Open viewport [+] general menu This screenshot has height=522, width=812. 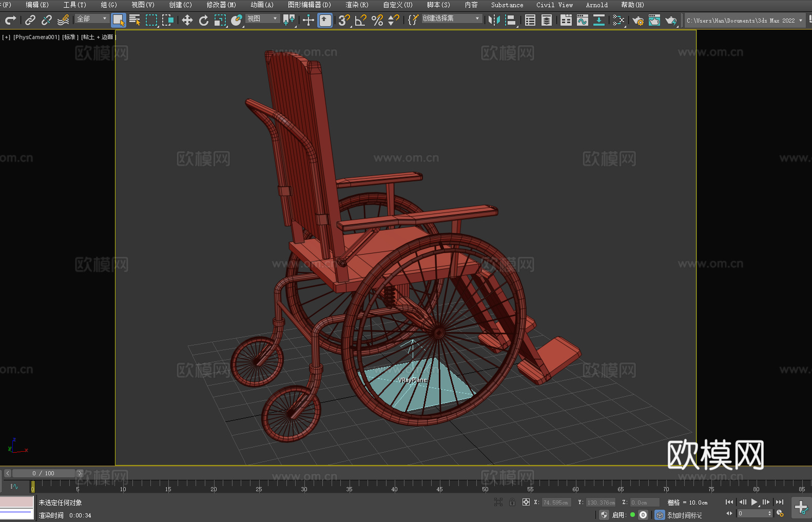6,37
